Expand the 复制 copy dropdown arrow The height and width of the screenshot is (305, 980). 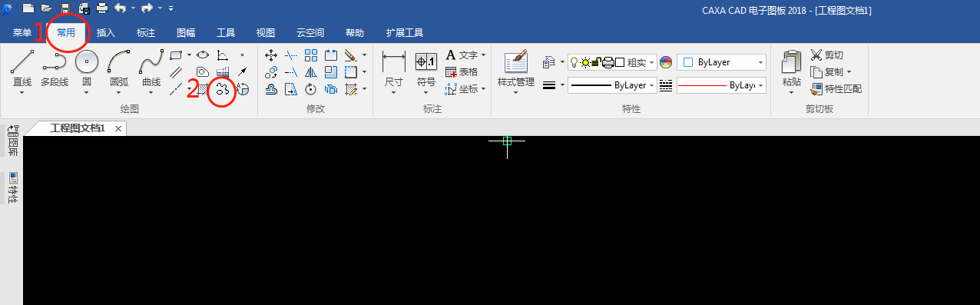click(848, 72)
